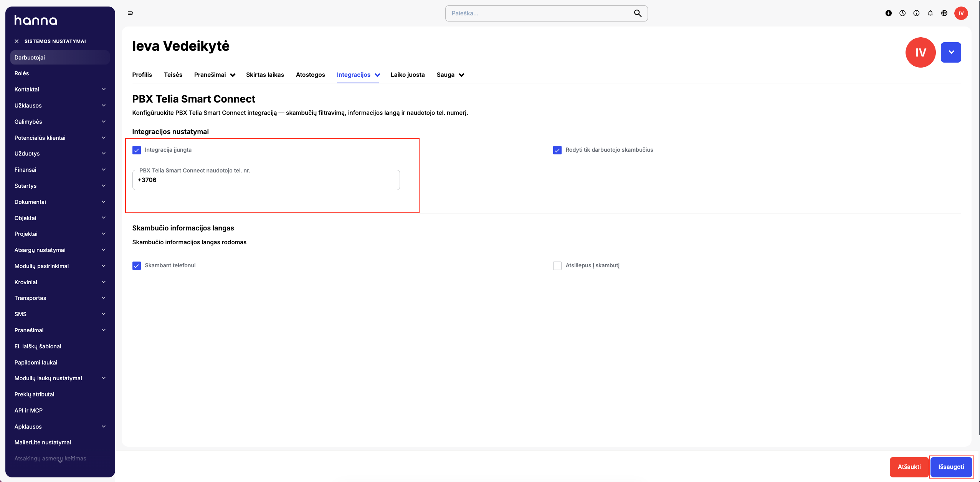980x482 pixels.
Task: Enable Atsiliepus į skambutį checkbox
Action: [557, 266]
